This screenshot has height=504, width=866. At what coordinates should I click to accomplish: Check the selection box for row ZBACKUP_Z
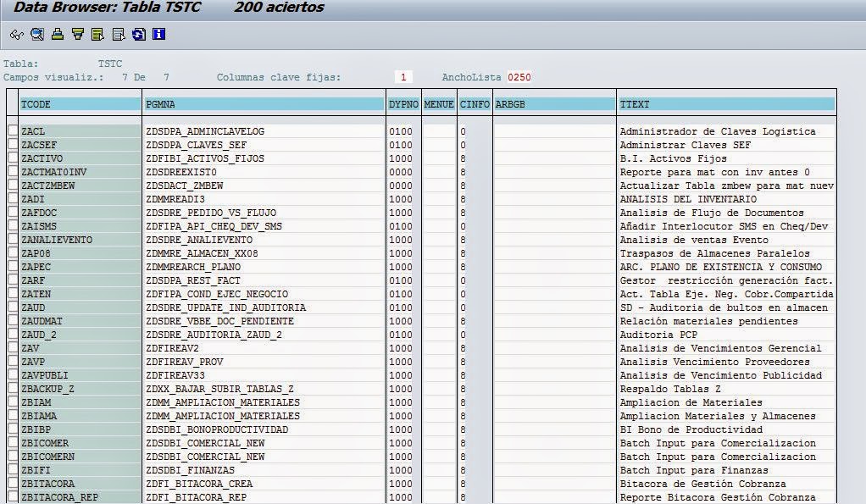click(x=11, y=389)
